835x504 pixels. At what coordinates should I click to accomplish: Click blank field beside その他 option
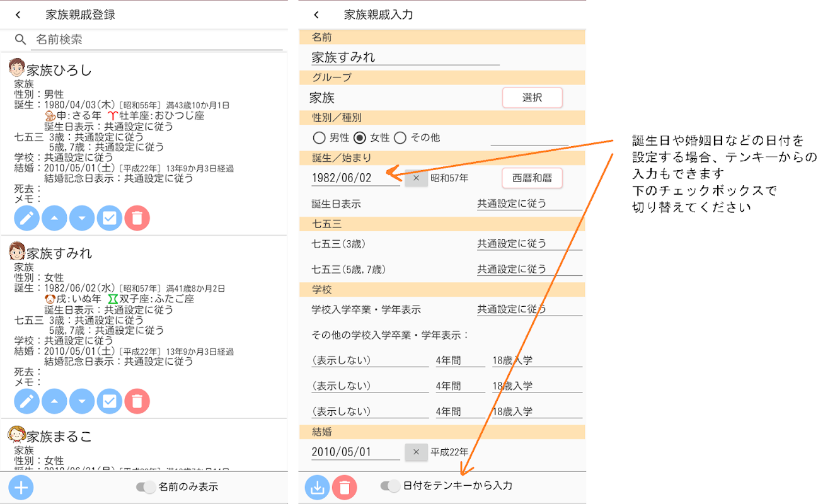529,137
